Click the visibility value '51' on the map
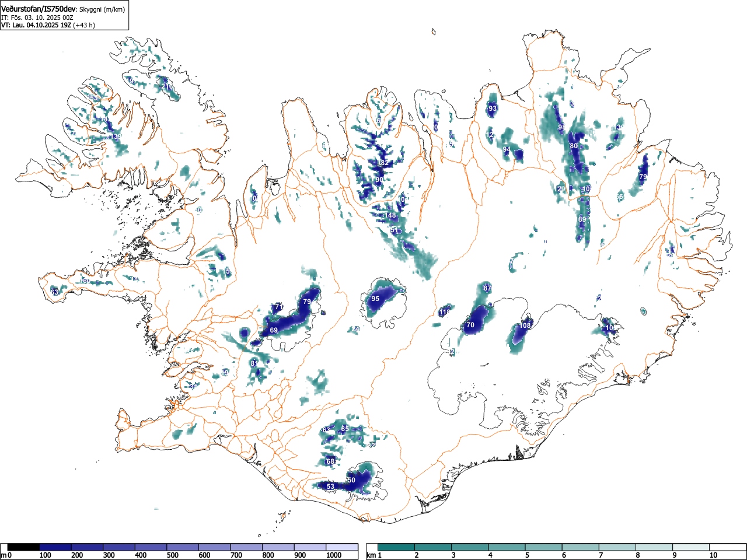This screenshot has height=560, width=747. [x=395, y=230]
